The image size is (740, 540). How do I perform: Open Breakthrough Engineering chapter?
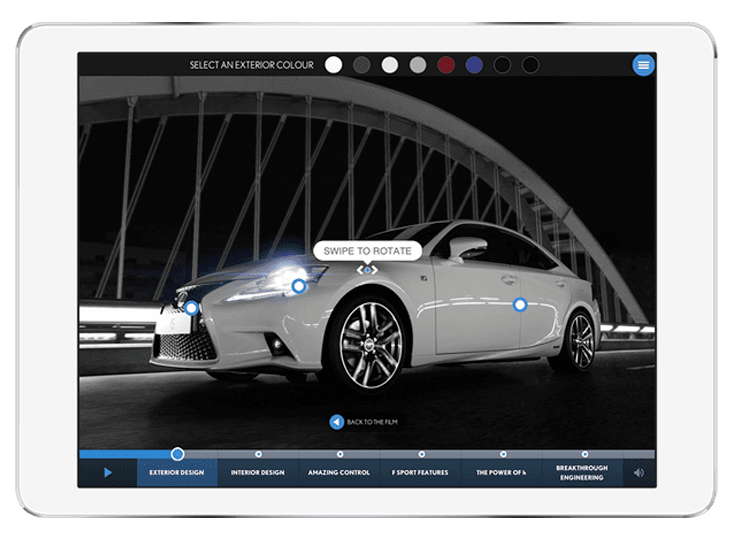[582, 472]
